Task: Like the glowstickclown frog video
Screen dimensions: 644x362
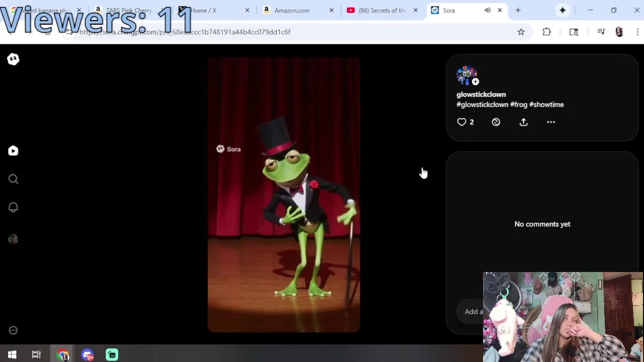Action: (x=461, y=122)
